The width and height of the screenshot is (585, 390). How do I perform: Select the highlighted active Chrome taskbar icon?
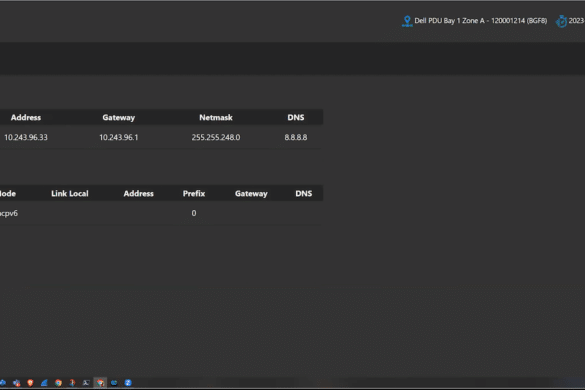click(x=100, y=383)
